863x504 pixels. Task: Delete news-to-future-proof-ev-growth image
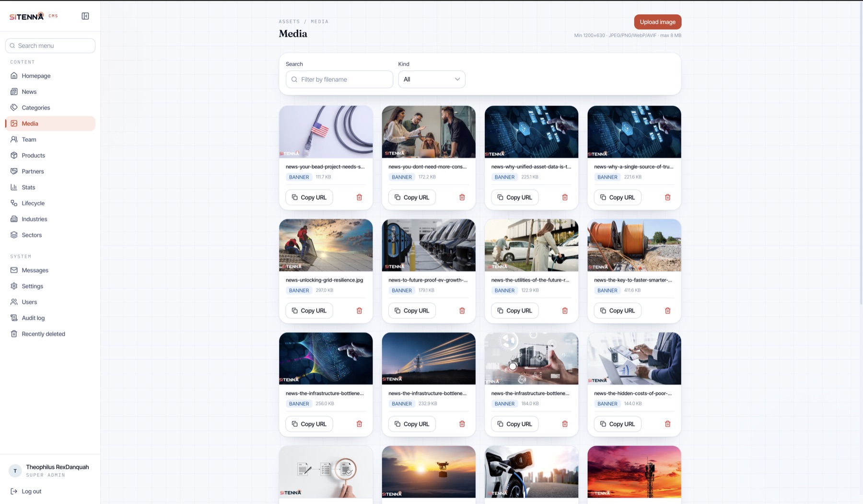point(462,310)
